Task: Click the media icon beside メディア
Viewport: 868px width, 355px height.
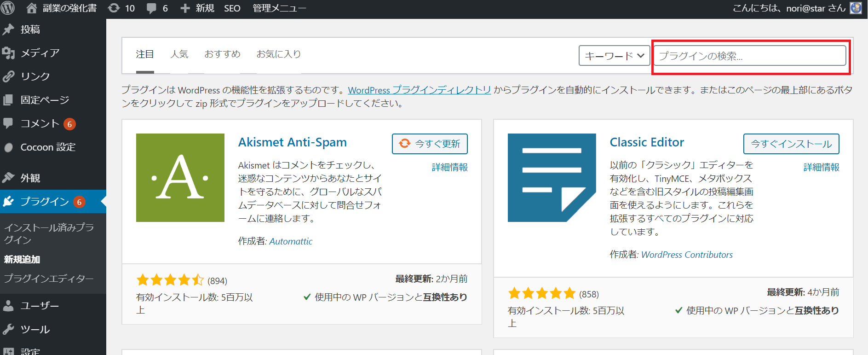Action: pos(8,53)
